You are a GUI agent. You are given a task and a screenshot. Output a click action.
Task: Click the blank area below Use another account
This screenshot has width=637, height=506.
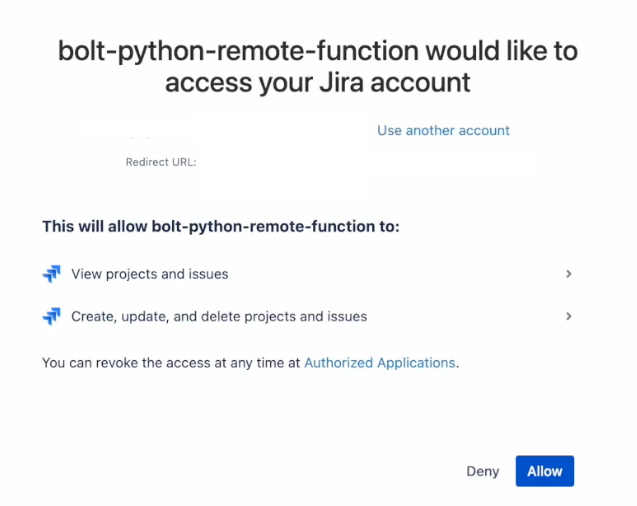point(450,170)
